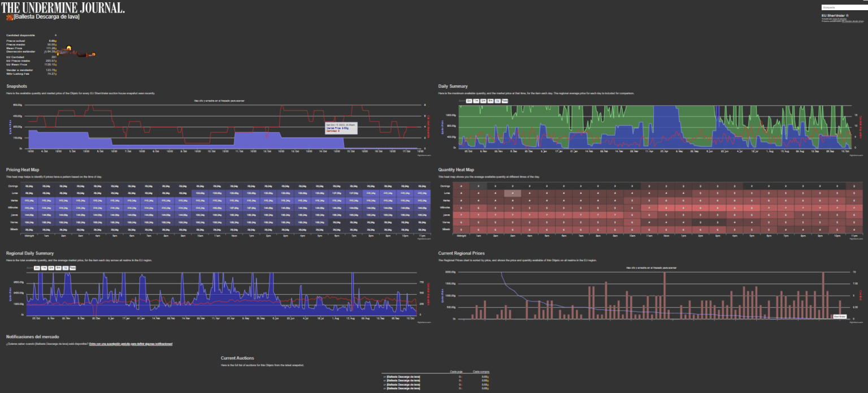This screenshot has height=393, width=868.
Task: Click last Ballesta Descarga de lava auction row
Action: (402, 388)
